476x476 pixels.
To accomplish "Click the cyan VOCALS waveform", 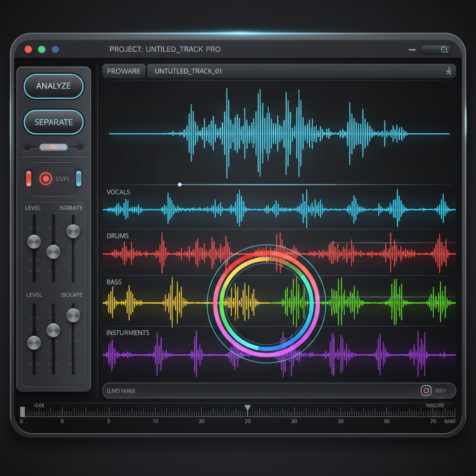I will [279, 210].
